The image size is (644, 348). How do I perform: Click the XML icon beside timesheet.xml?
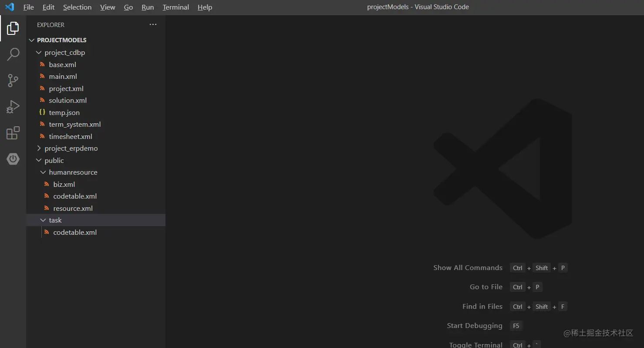pyautogui.click(x=42, y=136)
